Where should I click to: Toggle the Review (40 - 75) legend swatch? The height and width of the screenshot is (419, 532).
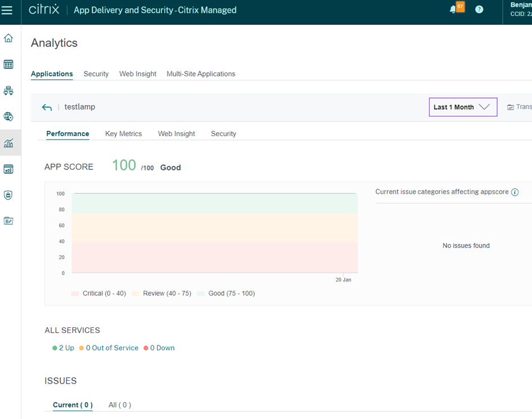(135, 294)
